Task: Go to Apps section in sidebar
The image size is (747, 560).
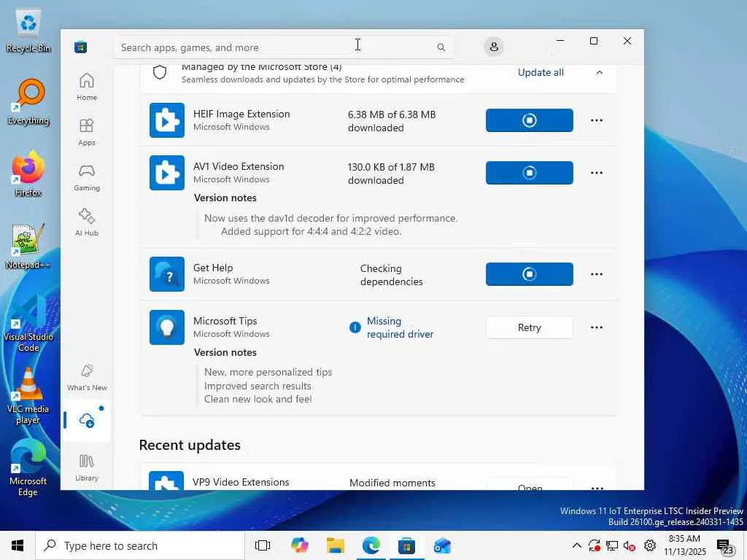Action: click(x=87, y=133)
